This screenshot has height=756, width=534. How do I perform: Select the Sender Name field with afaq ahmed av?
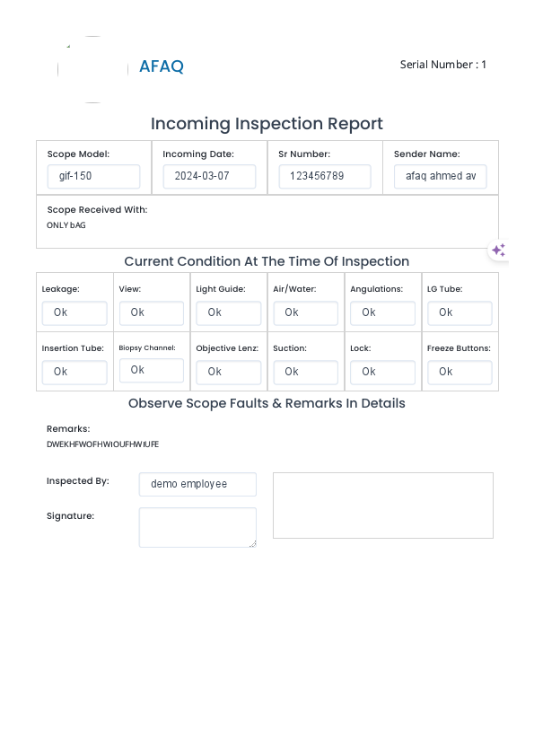click(x=440, y=176)
